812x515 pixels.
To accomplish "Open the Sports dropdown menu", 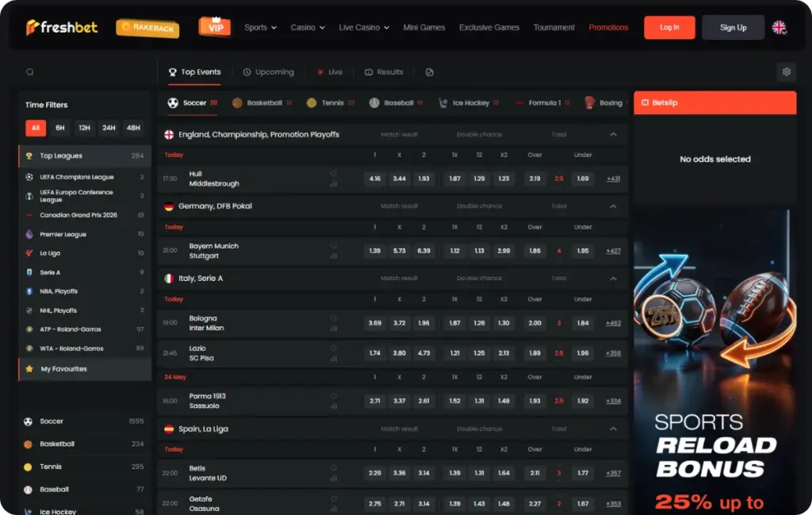I will [x=260, y=28].
